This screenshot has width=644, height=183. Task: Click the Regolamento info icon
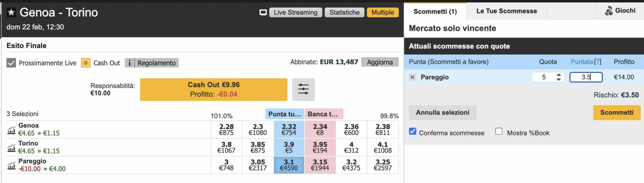tap(129, 63)
